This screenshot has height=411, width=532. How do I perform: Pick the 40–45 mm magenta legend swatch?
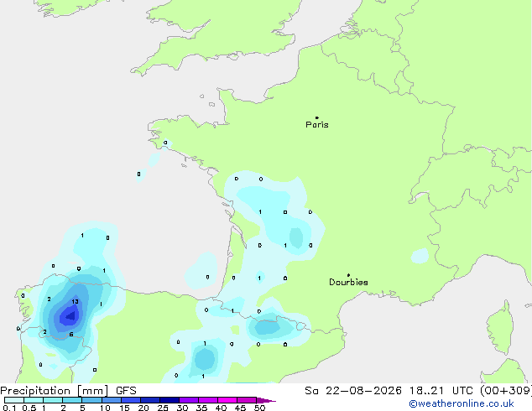[227, 400]
